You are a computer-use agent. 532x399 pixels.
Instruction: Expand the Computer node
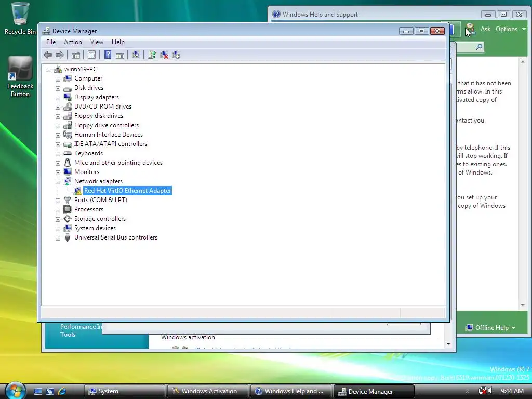click(x=58, y=79)
